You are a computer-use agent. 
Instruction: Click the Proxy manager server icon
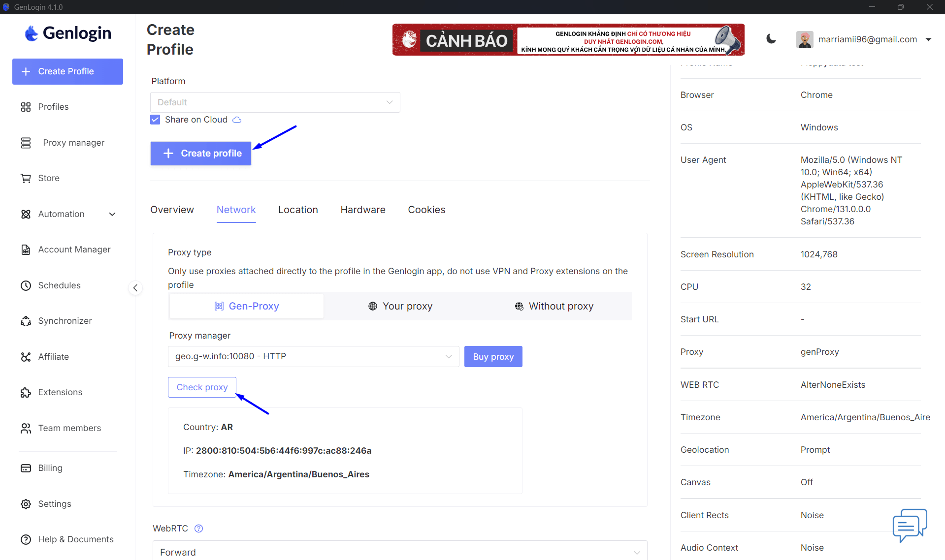point(26,143)
